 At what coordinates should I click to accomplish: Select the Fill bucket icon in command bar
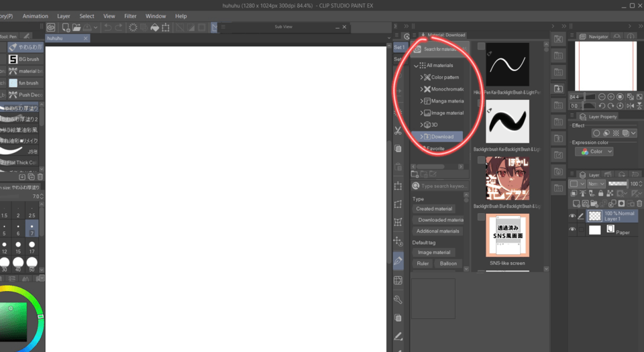click(x=154, y=27)
